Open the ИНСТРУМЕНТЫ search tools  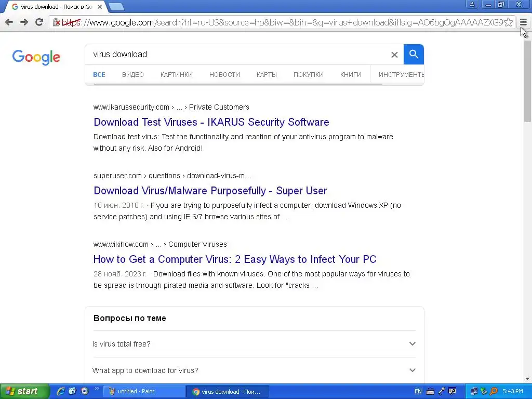(x=401, y=75)
